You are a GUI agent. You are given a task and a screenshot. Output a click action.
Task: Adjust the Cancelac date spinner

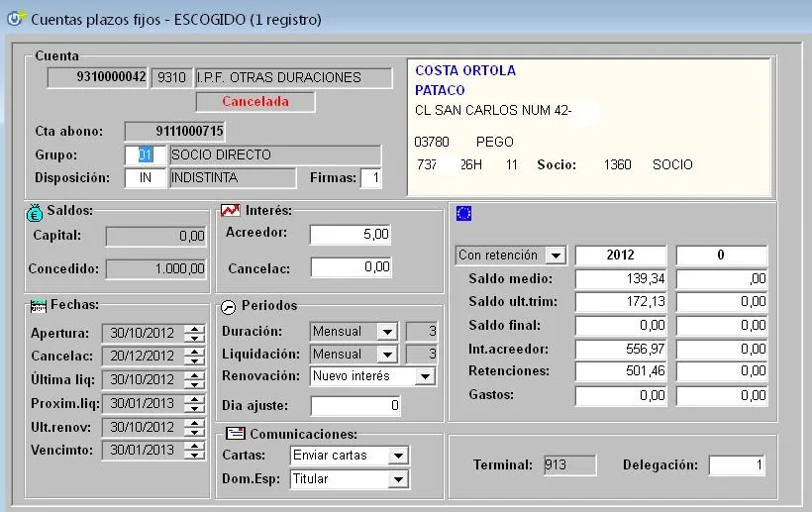(195, 357)
